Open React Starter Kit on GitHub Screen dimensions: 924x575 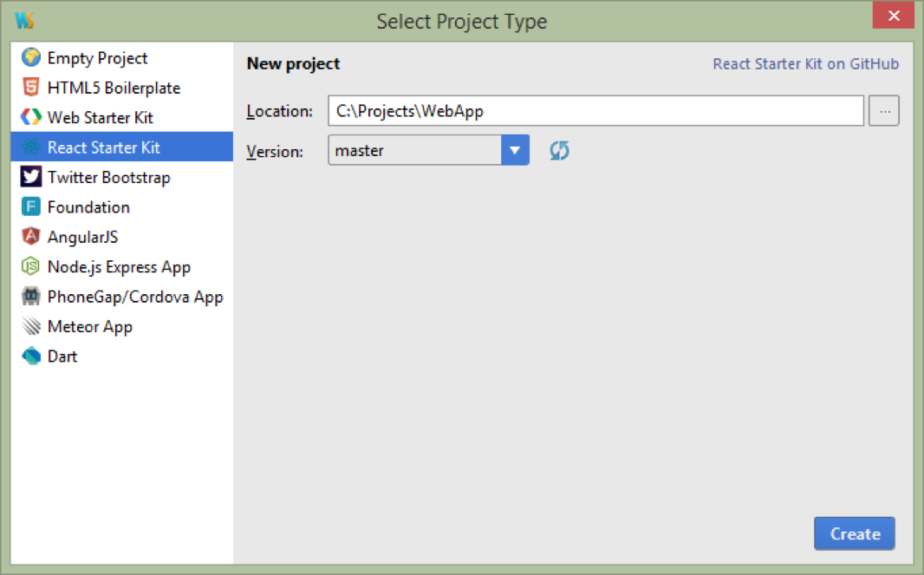pyautogui.click(x=806, y=63)
